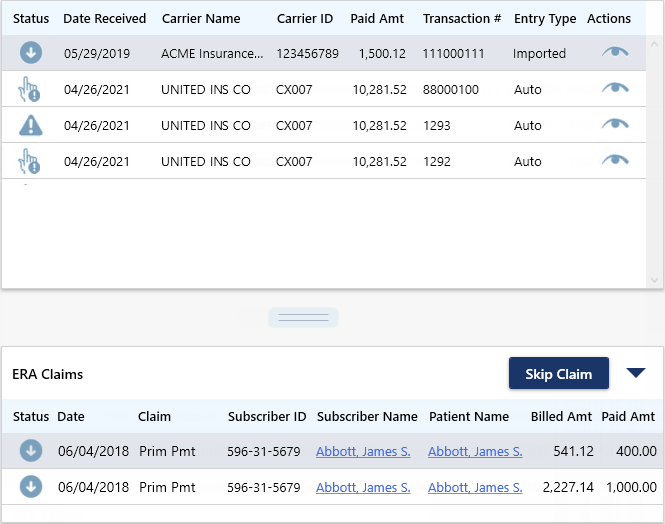Click the ERA list scrollbar up arrow
The image size is (665, 524).
[654, 44]
